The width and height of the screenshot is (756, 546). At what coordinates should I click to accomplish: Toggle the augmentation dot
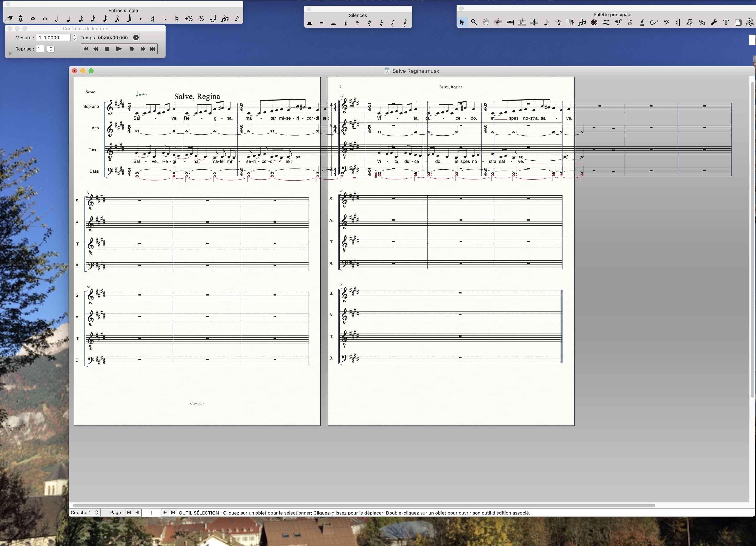click(141, 19)
